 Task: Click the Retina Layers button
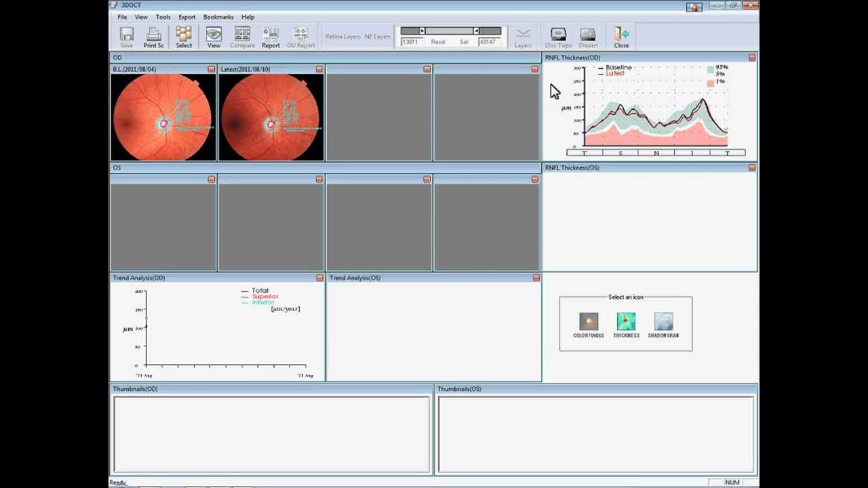click(x=342, y=37)
